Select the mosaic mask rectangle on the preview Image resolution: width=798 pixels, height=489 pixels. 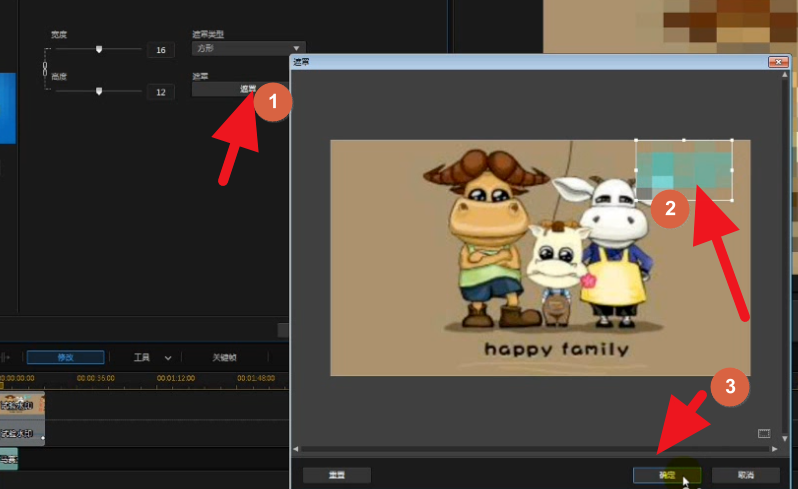click(x=684, y=169)
